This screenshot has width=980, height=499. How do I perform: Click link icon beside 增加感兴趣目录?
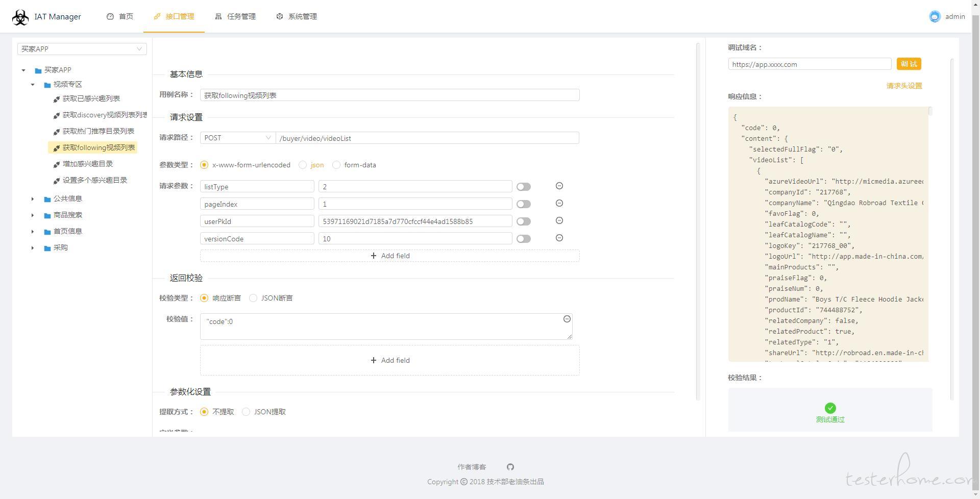click(57, 164)
